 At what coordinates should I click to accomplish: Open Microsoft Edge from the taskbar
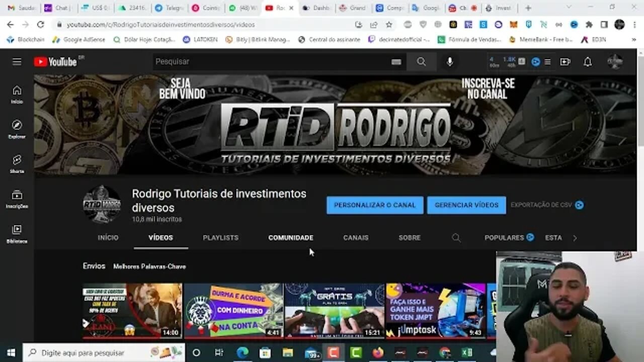pyautogui.click(x=243, y=352)
